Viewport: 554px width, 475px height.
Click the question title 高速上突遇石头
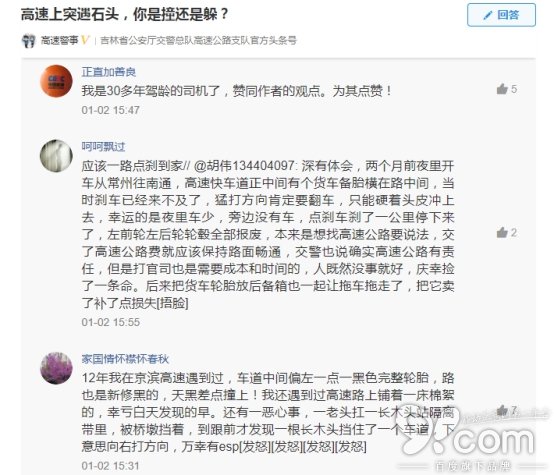pyautogui.click(x=70, y=15)
